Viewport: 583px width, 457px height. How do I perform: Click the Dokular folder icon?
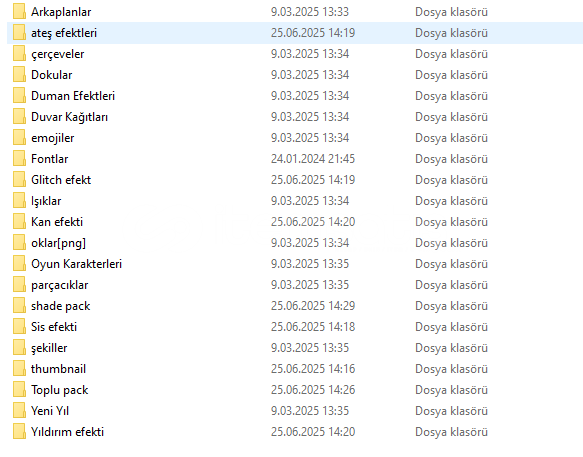click(x=19, y=75)
